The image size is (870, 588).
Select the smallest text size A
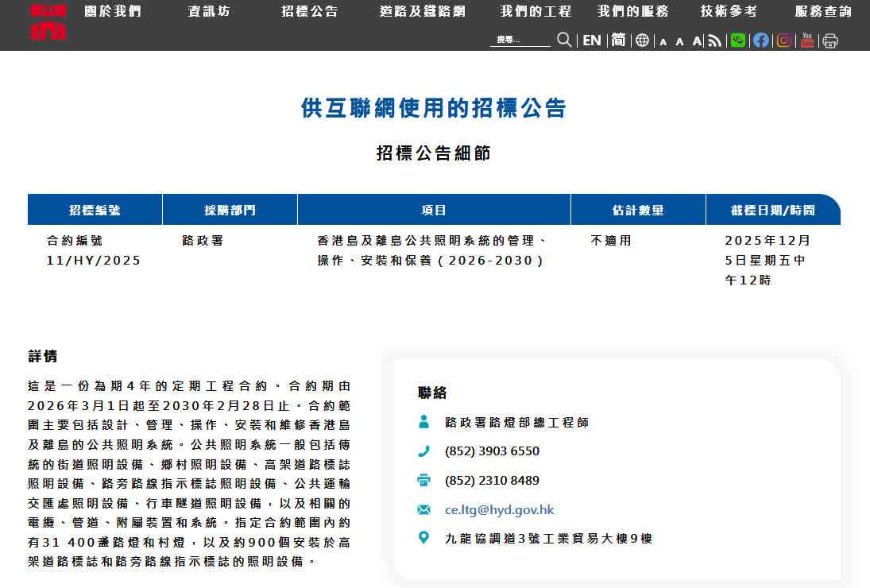[x=663, y=41]
